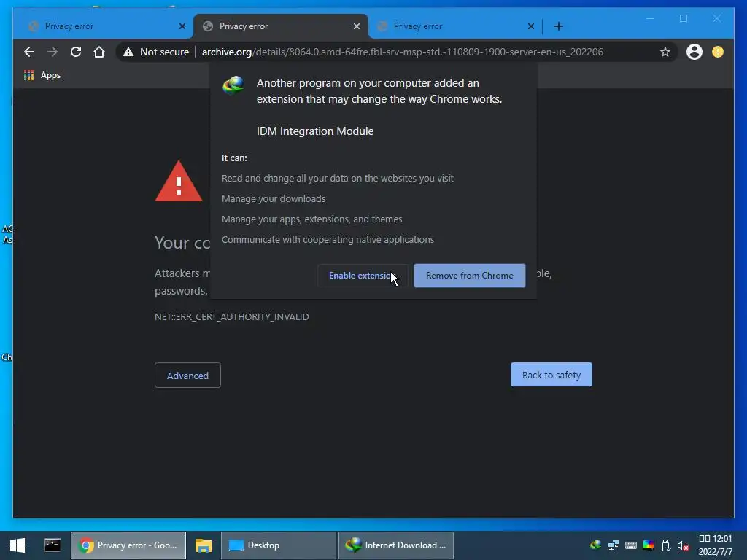
Task: Open the Chrome profile avatar
Action: coord(694,52)
